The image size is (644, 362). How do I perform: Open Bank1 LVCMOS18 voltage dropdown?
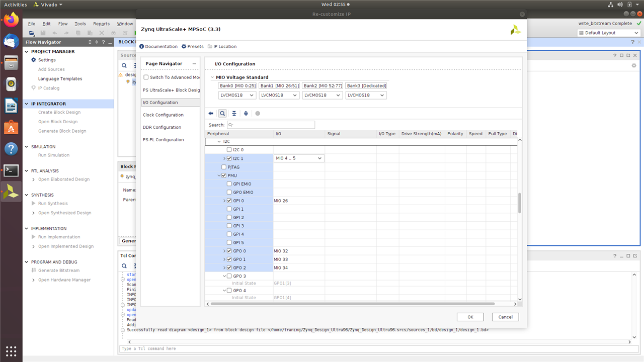click(x=279, y=95)
